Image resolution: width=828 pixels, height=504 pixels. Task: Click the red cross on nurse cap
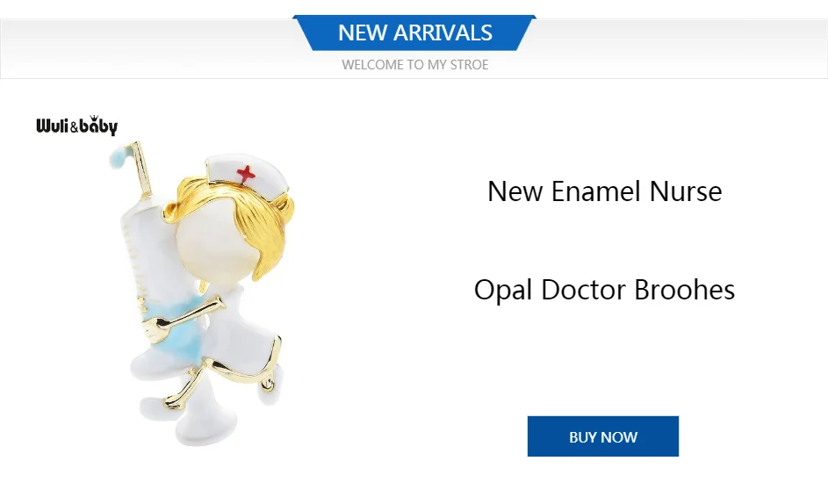(x=246, y=174)
